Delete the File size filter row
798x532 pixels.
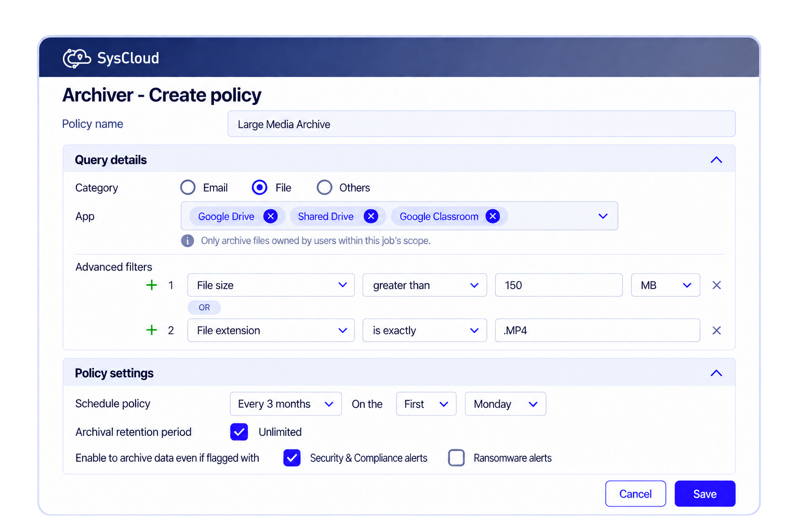(716, 285)
